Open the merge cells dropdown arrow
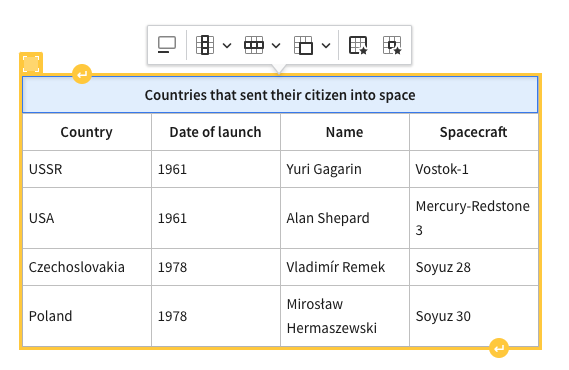 pos(326,46)
